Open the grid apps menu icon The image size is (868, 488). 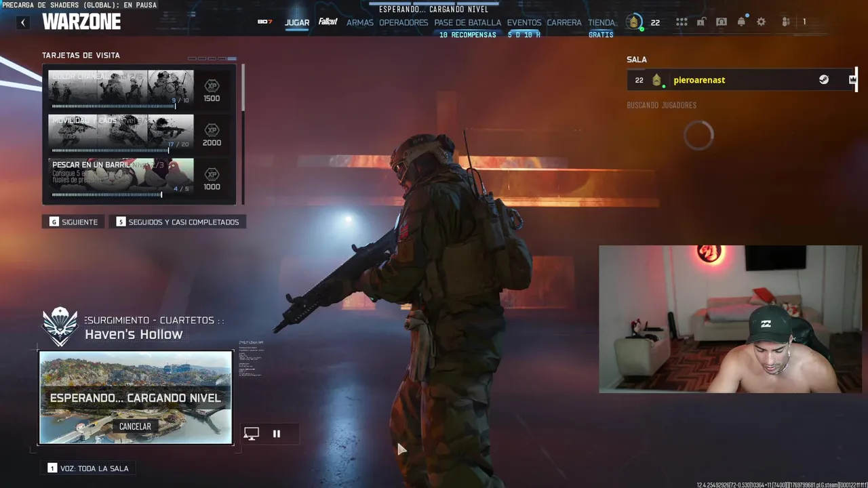[x=682, y=22]
